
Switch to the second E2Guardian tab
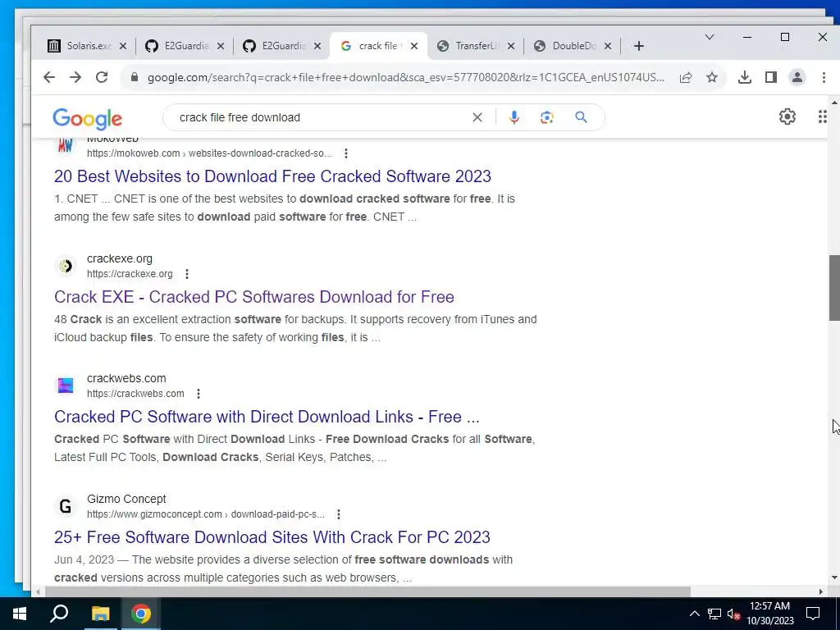pos(282,46)
